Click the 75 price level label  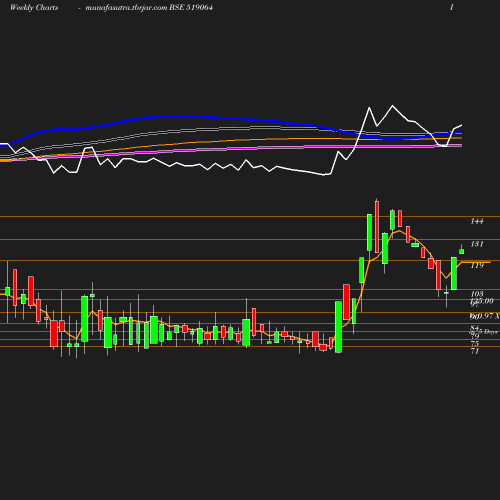[x=475, y=343]
